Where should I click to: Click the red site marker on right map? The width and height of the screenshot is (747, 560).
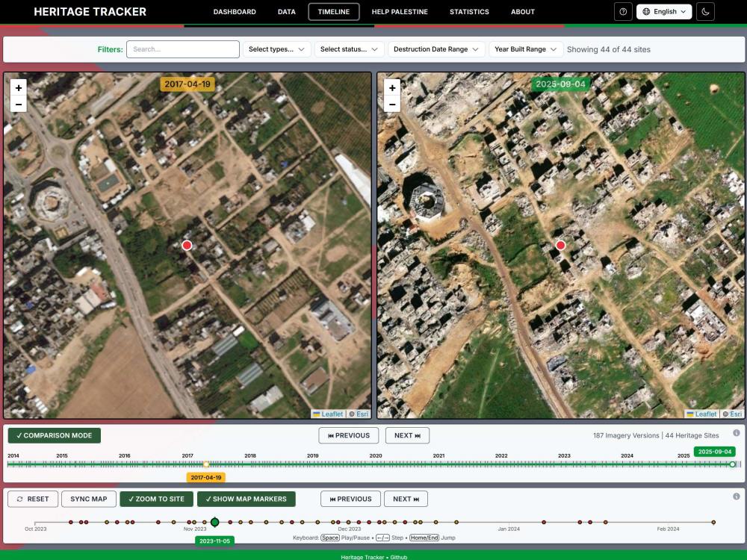561,245
